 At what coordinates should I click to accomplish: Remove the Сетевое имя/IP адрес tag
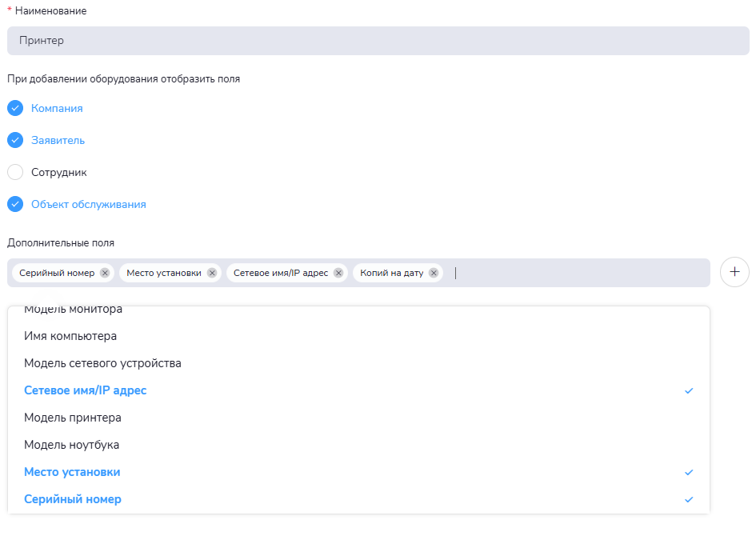click(338, 273)
